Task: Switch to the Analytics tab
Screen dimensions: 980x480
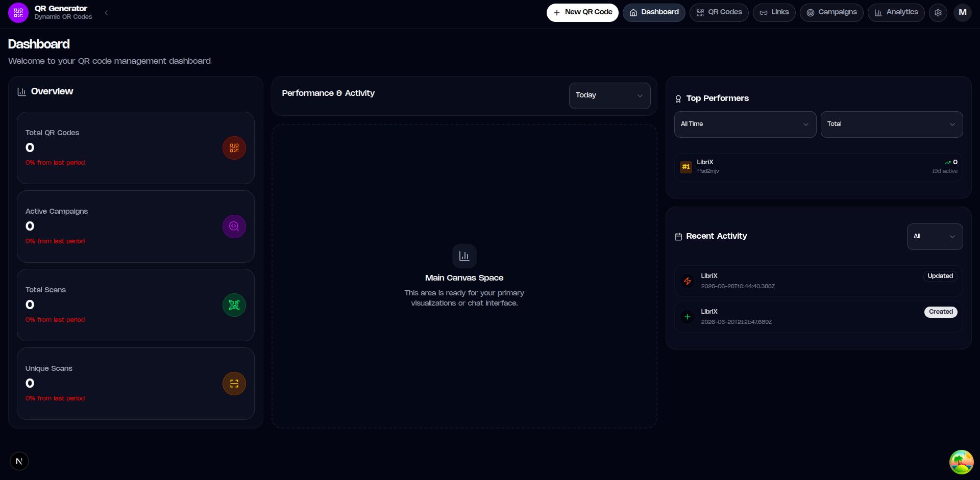Action: [896, 13]
